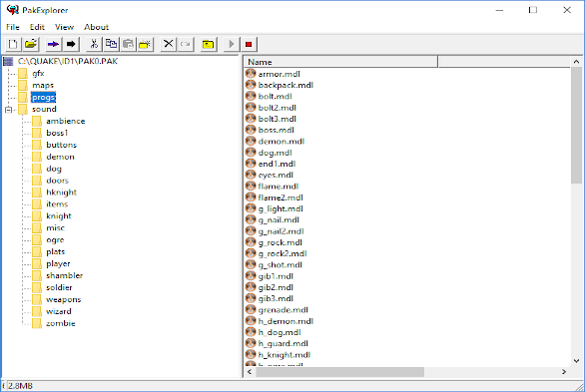Click the grenade.mdl file icon
585x392 pixels.
pyautogui.click(x=251, y=309)
